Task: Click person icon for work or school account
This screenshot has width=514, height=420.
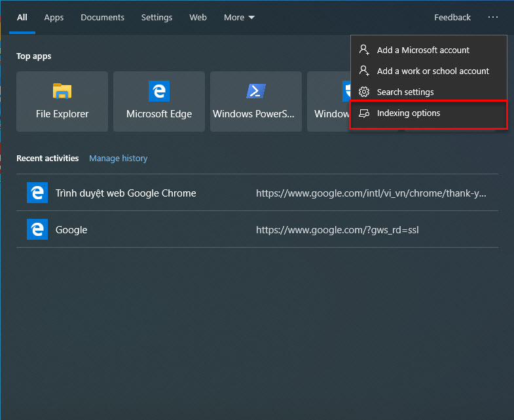Action: 364,71
